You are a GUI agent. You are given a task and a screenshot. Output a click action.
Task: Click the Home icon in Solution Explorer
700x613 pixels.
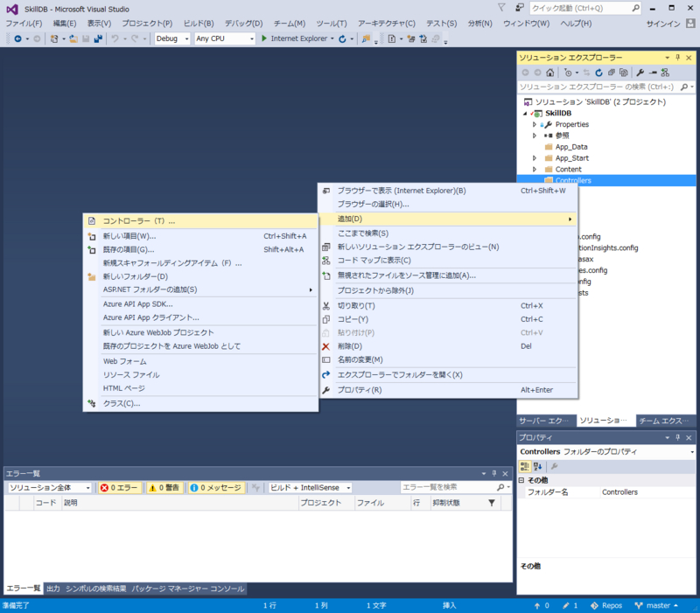(x=550, y=73)
